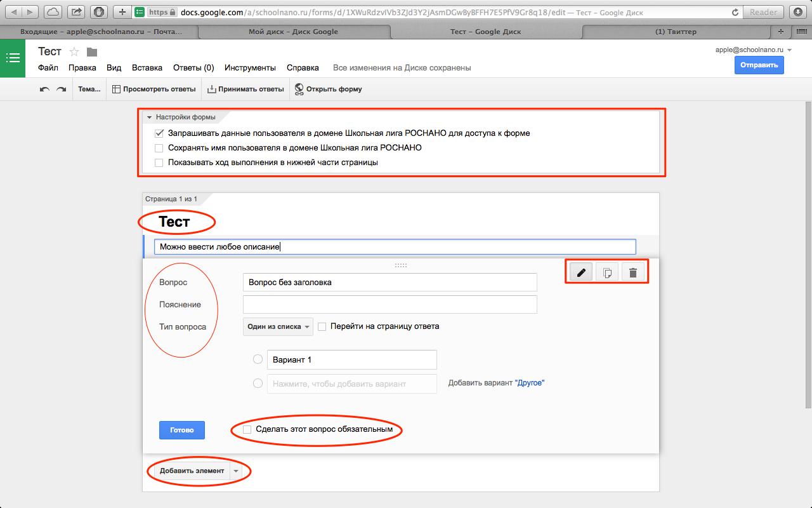
Task: Duplicate the question with copy icon
Action: coord(607,272)
